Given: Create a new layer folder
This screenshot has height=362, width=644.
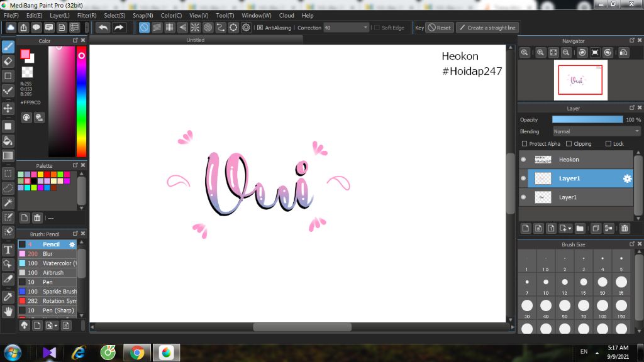Looking at the screenshot, I should [x=580, y=228].
